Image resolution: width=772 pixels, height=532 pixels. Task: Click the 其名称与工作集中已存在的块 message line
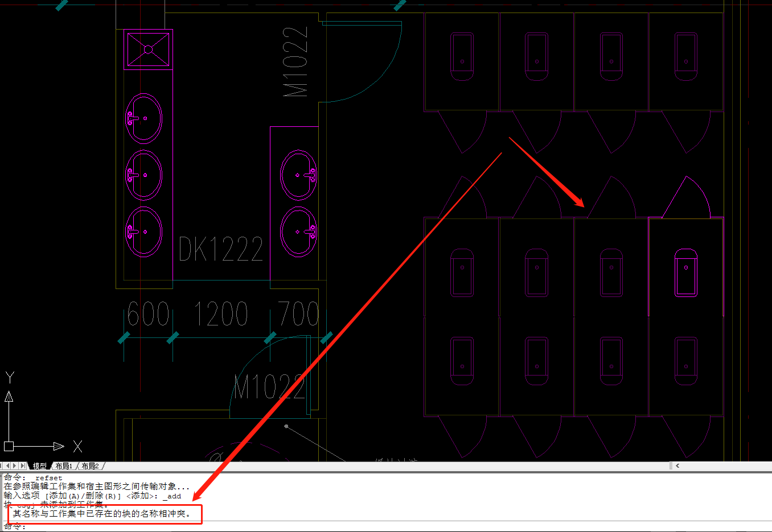pos(101,514)
